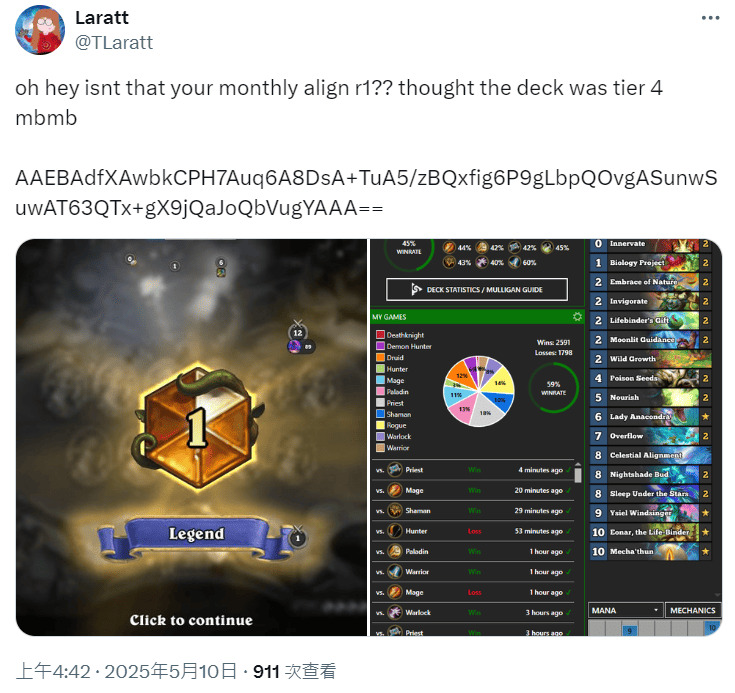Open the @TLaratt handle link
This screenshot has width=735, height=693.
(114, 43)
